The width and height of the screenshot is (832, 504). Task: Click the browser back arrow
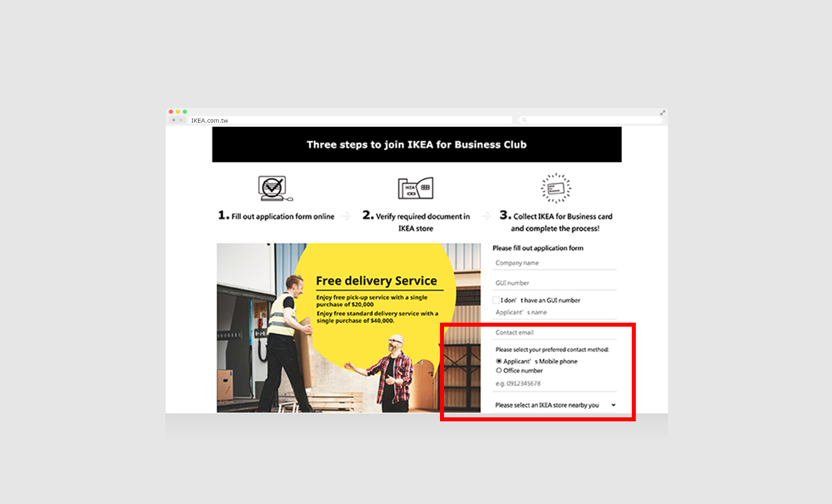point(173,121)
